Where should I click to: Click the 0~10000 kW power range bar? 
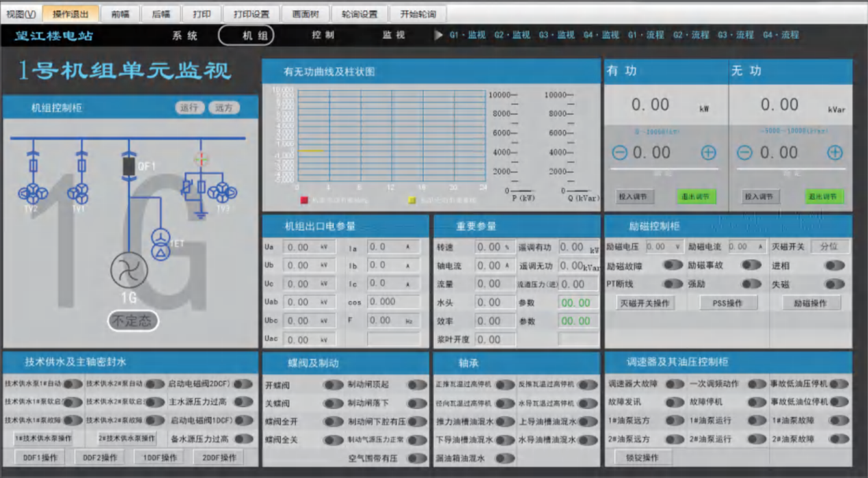pyautogui.click(x=655, y=131)
